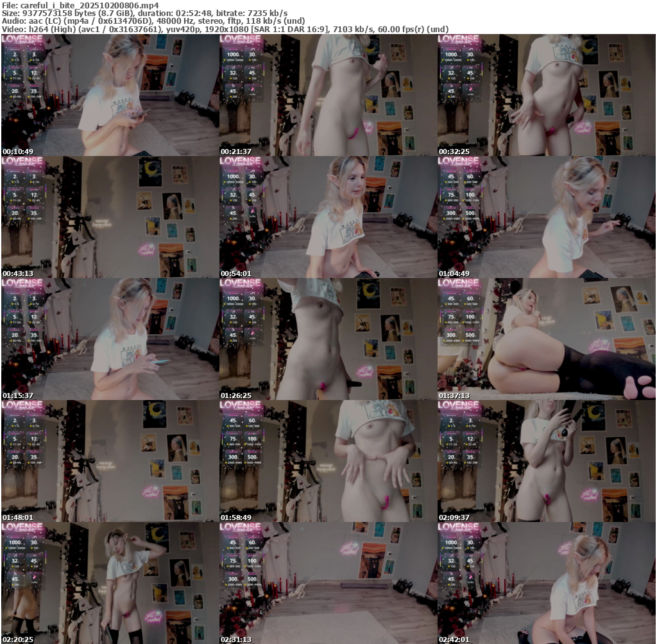View the 02:20:25 thumbnail
Screen dimensions: 657x644
110,583
